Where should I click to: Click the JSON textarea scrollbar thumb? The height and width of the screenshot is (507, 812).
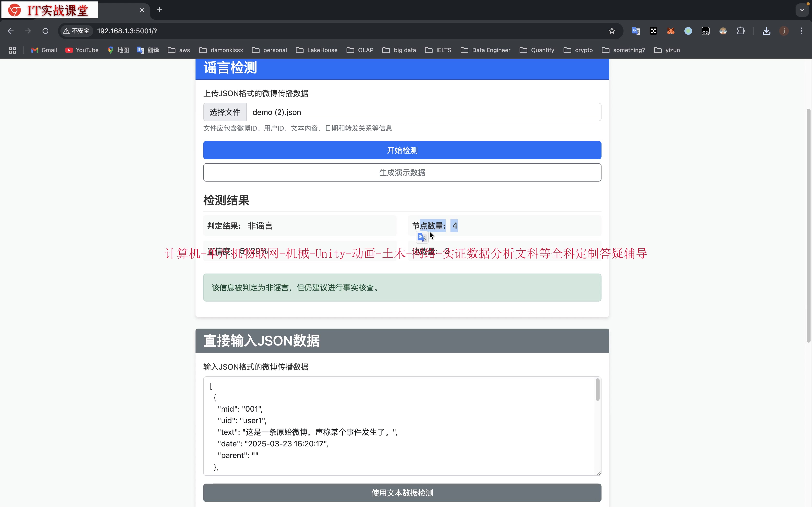[x=597, y=390]
